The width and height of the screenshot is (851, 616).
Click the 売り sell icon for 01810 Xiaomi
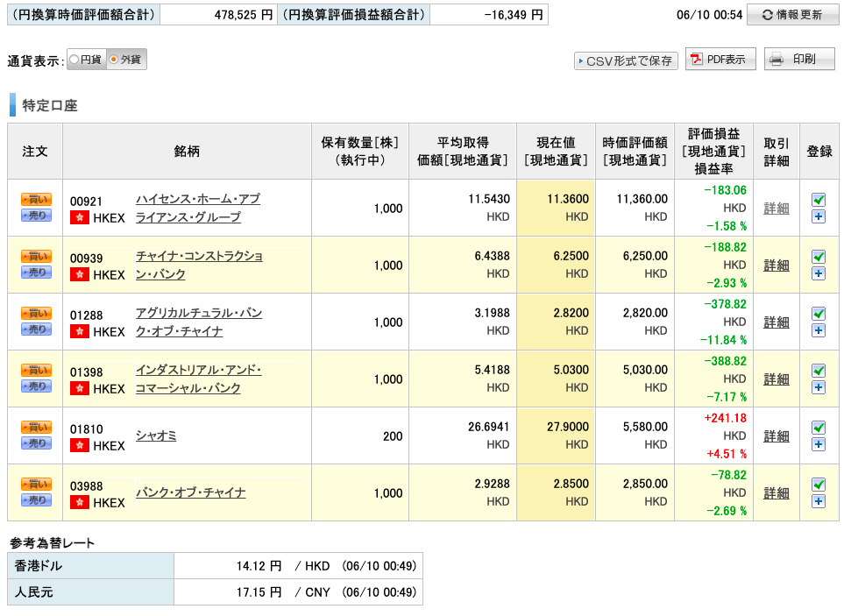point(36,443)
